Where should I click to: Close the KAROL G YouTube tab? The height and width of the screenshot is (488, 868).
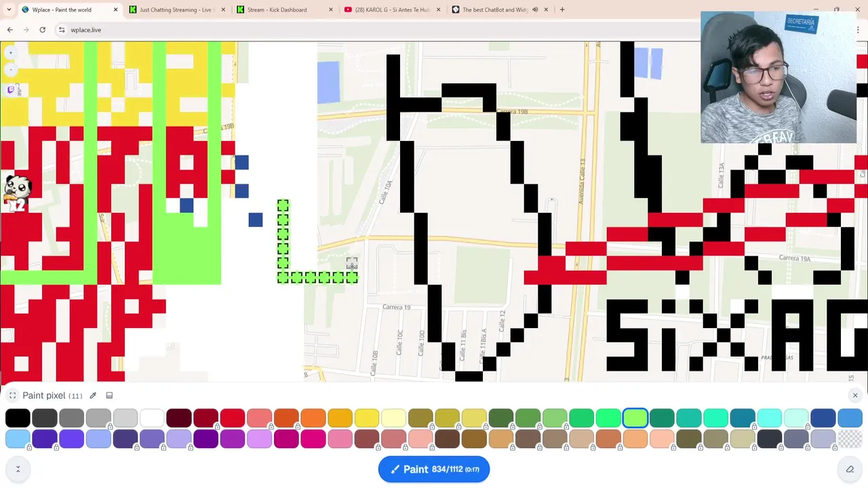point(439,9)
